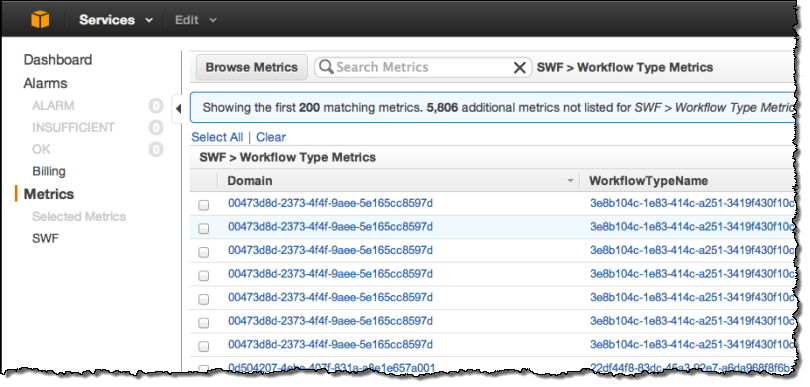Click the Browse Metrics button

pos(252,67)
